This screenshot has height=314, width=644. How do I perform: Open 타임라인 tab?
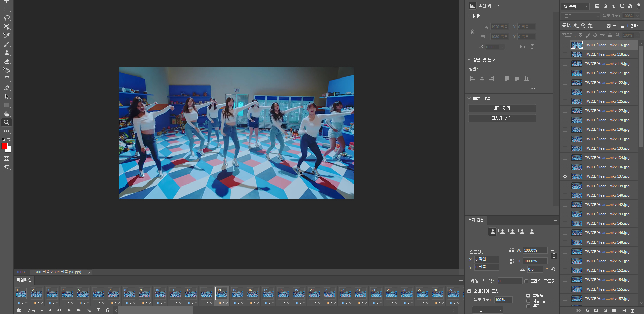pyautogui.click(x=24, y=280)
